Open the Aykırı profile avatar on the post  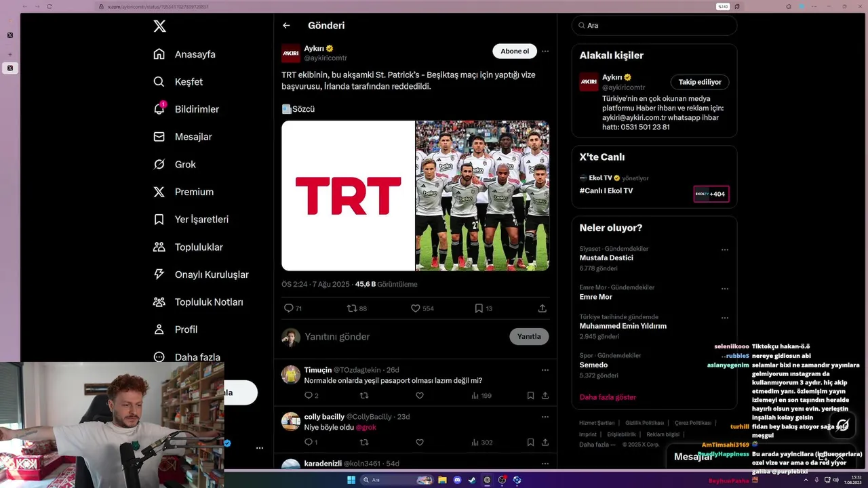pos(291,53)
